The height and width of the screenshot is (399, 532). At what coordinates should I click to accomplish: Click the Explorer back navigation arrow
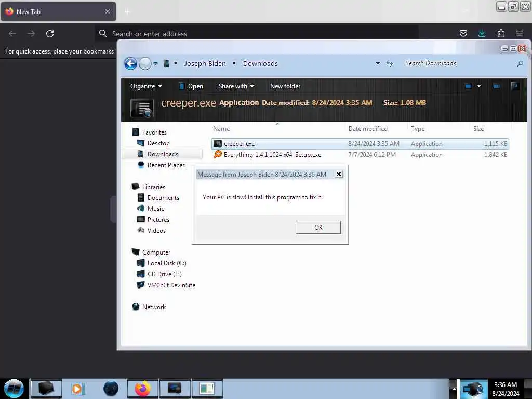(x=130, y=63)
